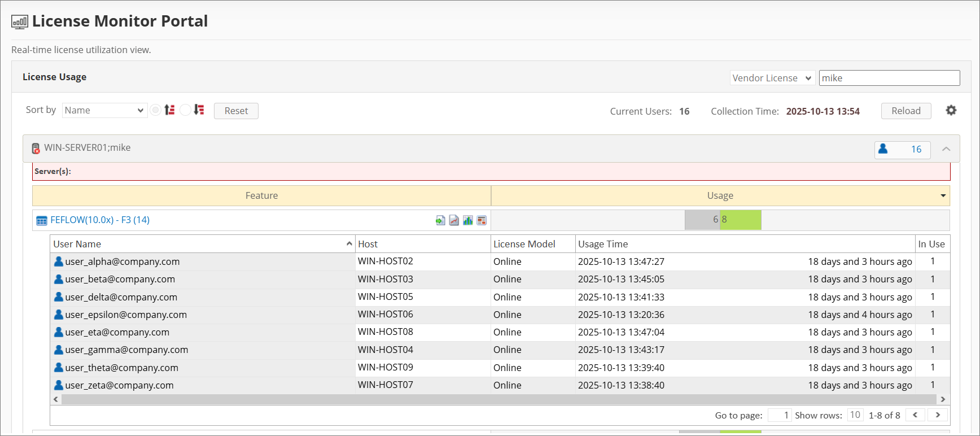Click the scrollbar right arrow
The height and width of the screenshot is (436, 980).
point(943,399)
